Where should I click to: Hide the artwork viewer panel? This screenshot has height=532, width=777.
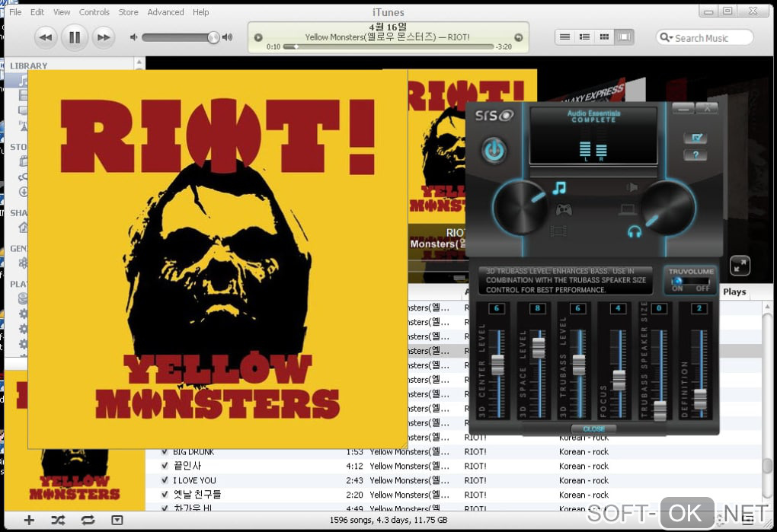[117, 520]
